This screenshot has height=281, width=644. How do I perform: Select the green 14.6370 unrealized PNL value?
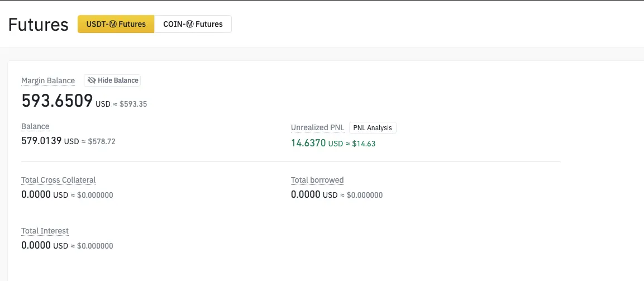(x=308, y=143)
